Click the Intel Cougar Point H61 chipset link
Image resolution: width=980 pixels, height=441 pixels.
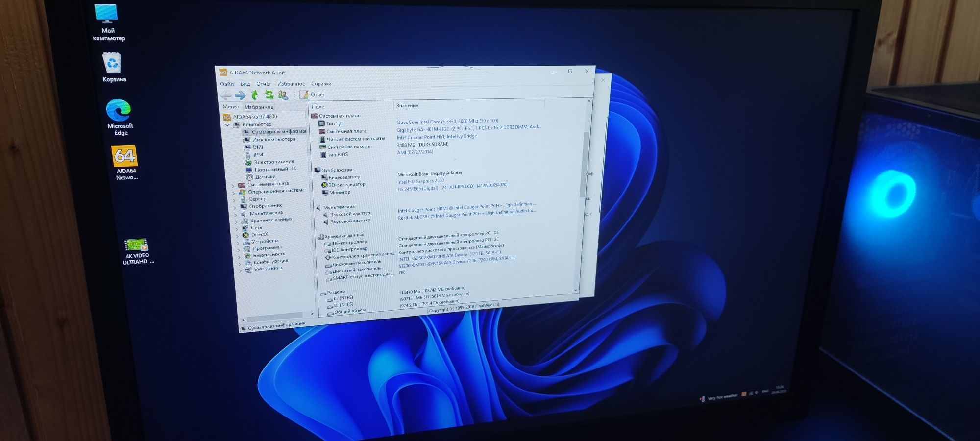pos(437,137)
